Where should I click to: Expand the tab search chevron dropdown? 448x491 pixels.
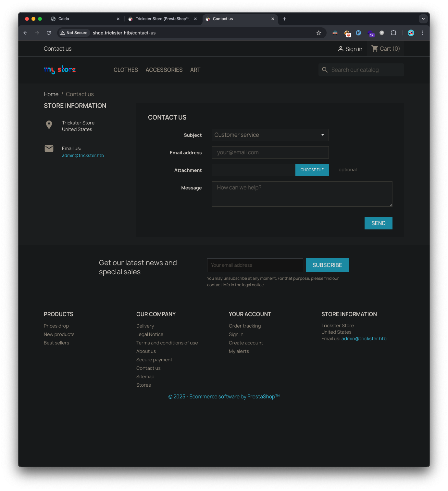423,19
